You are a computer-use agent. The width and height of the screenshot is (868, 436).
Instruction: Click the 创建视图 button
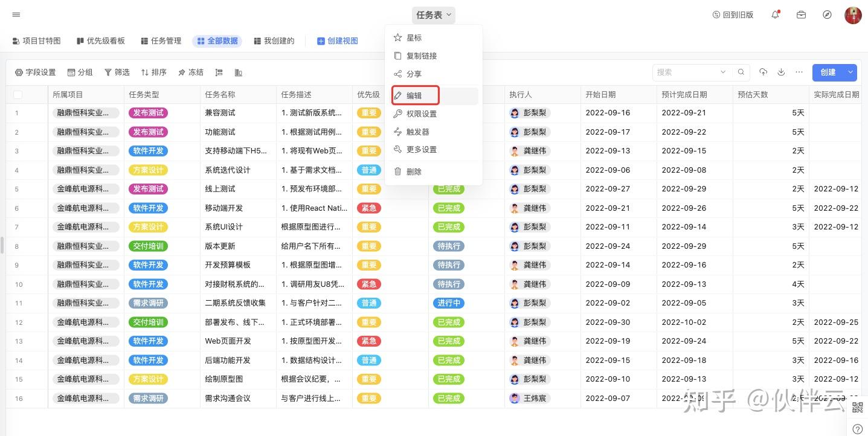[x=338, y=41]
